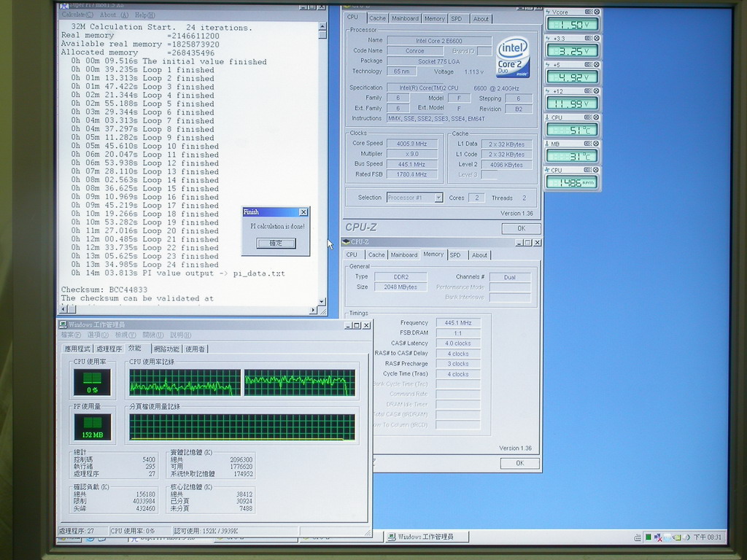The width and height of the screenshot is (747, 560).
Task: Open the 檢視(V) menu in Task Manager
Action: point(125,335)
